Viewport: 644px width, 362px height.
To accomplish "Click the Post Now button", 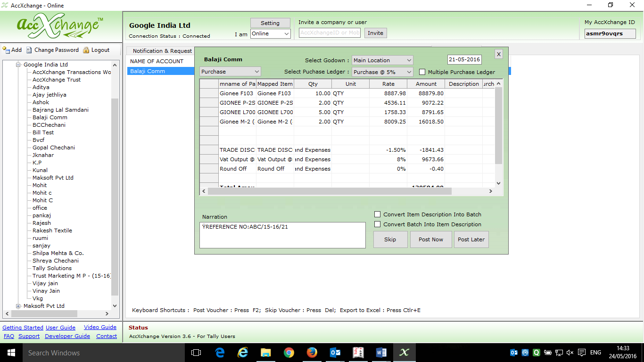I will 431,239.
